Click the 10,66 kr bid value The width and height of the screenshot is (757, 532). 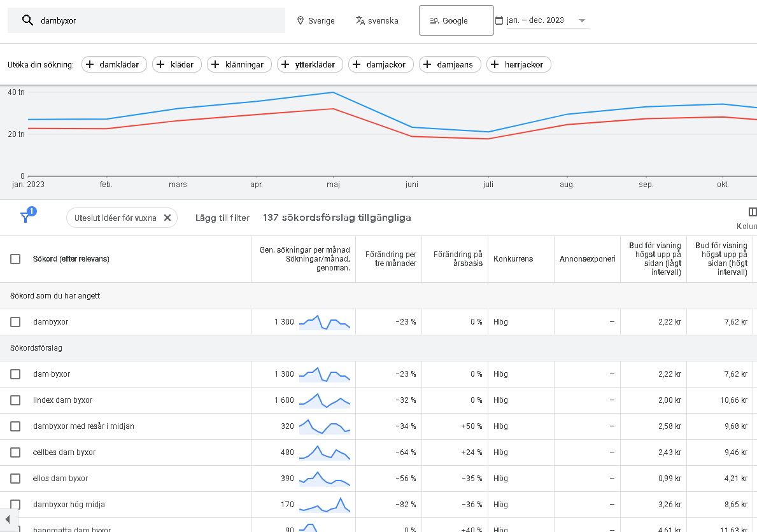[733, 400]
